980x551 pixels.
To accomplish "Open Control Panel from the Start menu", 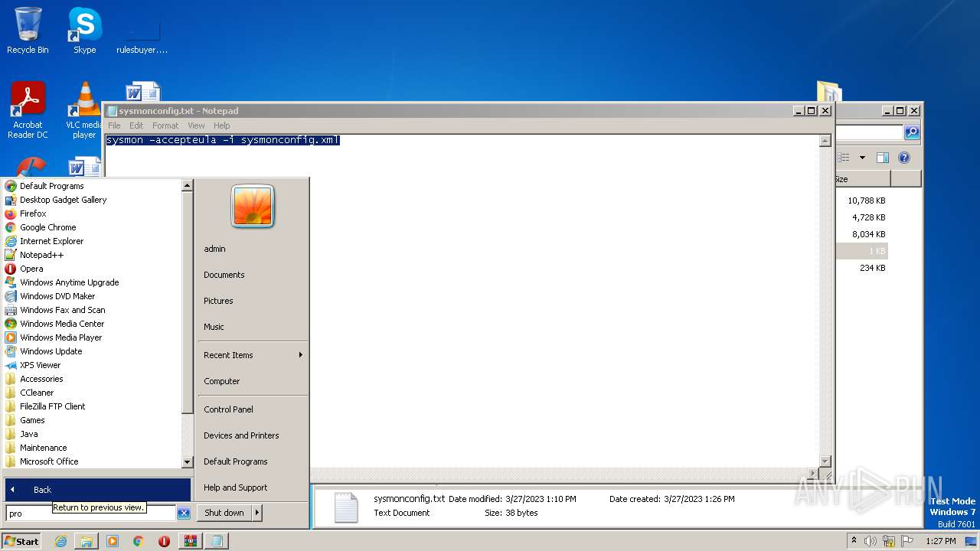I will coord(253,409).
